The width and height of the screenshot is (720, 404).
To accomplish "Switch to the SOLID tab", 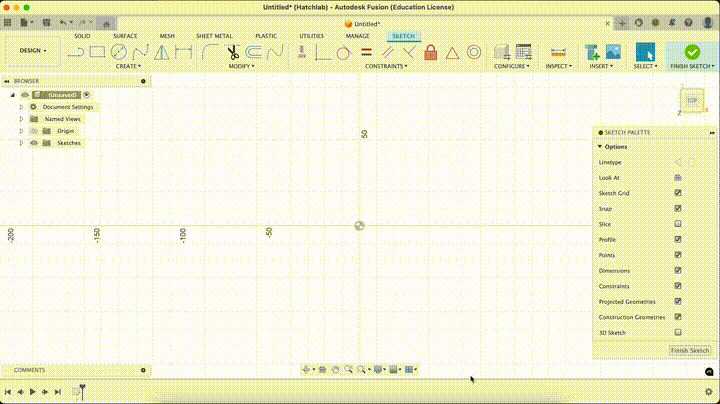I will [82, 36].
